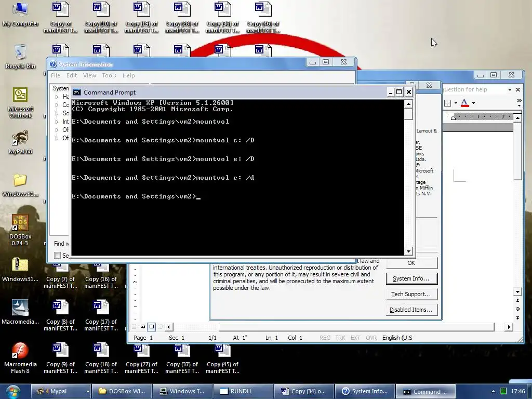
Task: Open the Recycle Bin icon
Action: click(x=20, y=56)
